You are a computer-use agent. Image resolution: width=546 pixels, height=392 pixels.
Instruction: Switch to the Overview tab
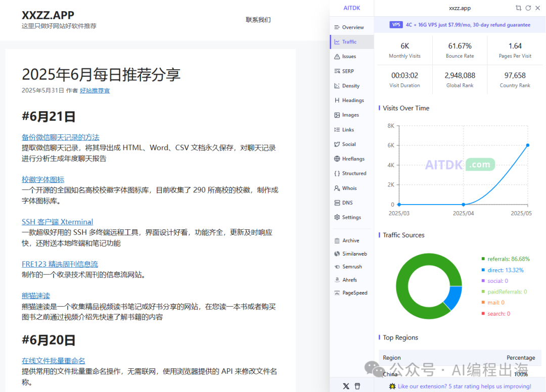click(x=349, y=27)
